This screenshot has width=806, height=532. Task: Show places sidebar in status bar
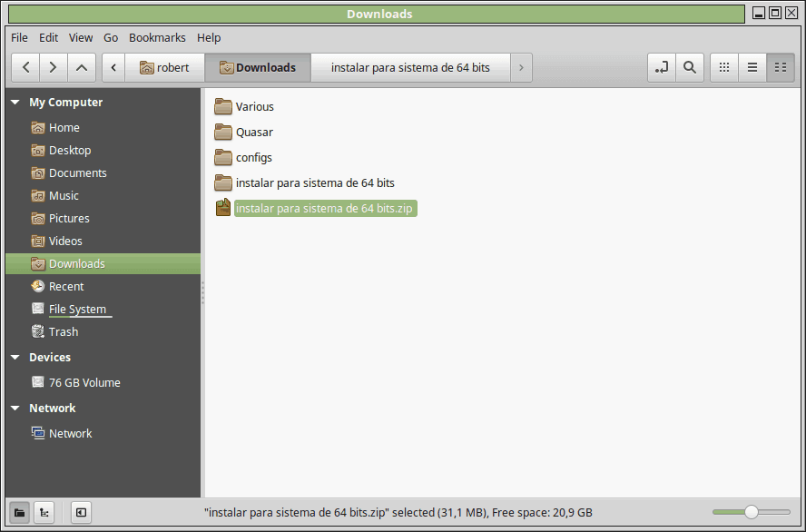pos(20,512)
